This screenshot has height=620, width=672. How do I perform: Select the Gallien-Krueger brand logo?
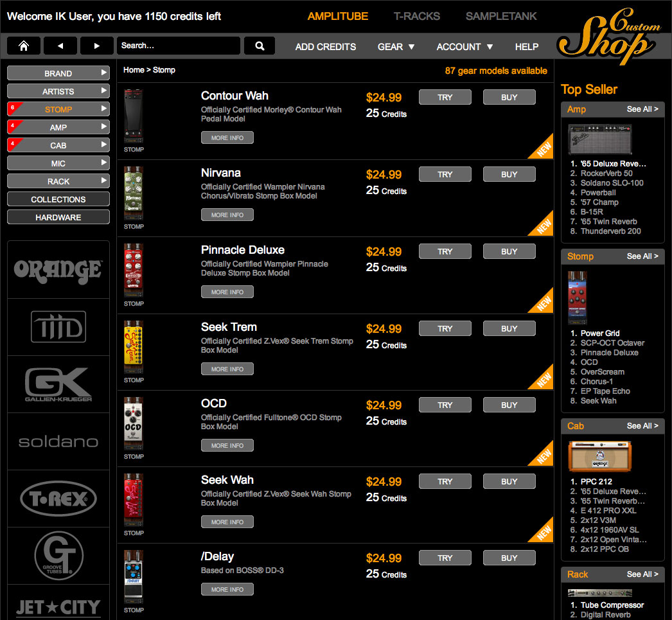(x=58, y=384)
